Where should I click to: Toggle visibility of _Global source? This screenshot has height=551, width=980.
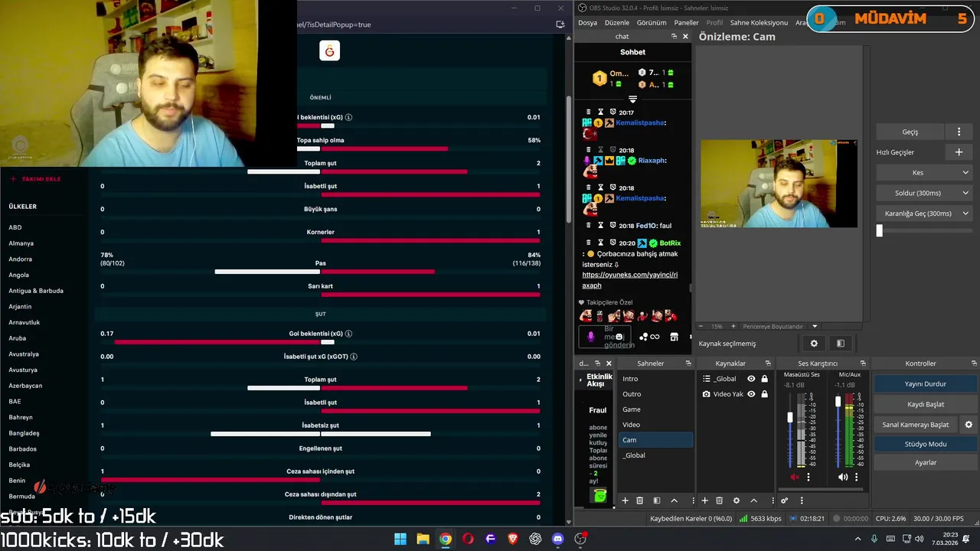point(751,379)
